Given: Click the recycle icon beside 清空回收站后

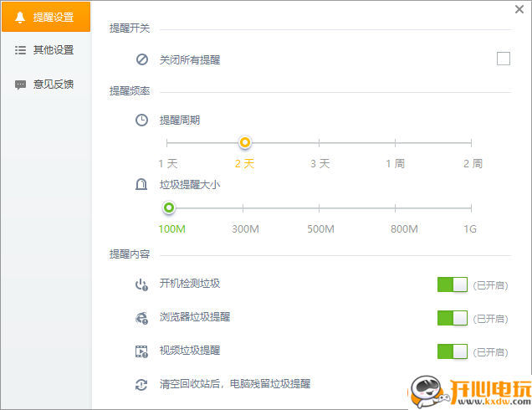Looking at the screenshot, I should pyautogui.click(x=141, y=385).
